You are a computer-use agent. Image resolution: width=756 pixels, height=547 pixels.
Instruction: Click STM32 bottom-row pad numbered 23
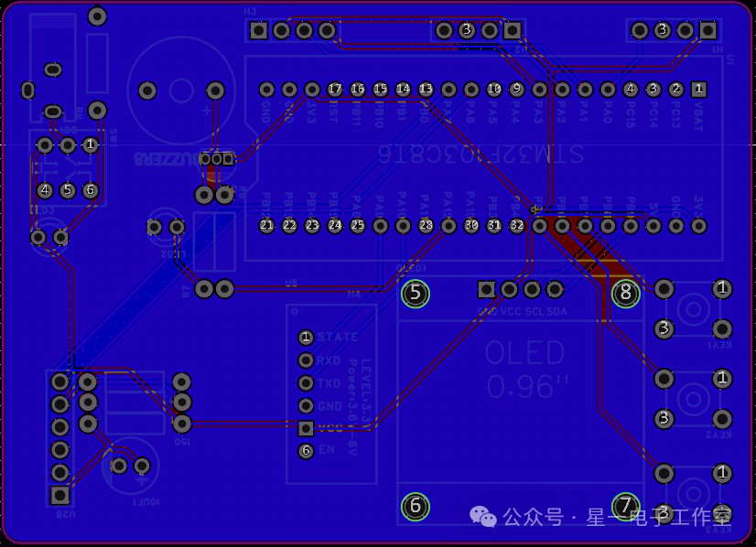coord(312,226)
